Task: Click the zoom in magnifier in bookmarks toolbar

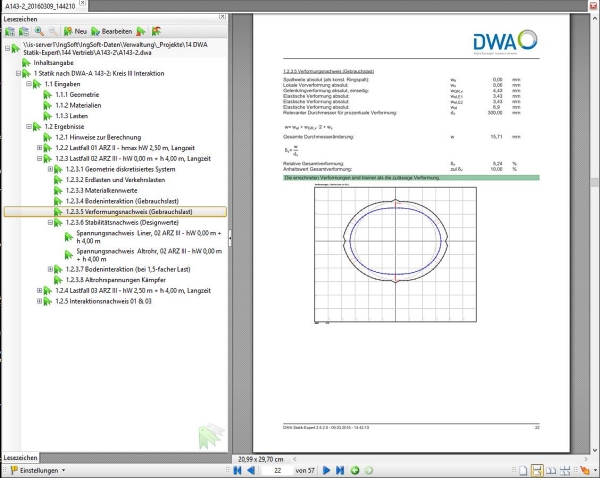Action: pos(39,32)
